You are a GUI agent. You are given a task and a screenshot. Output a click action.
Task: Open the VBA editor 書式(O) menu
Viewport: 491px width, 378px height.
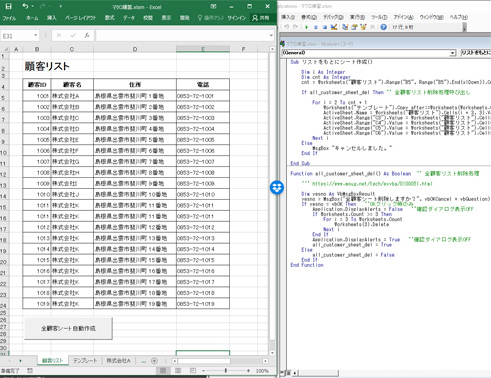309,17
